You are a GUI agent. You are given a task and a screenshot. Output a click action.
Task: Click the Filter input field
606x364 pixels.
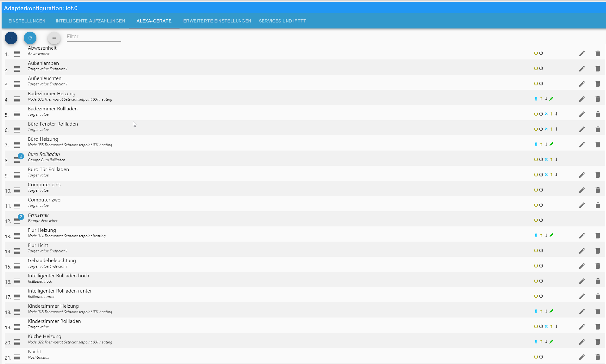[94, 37]
